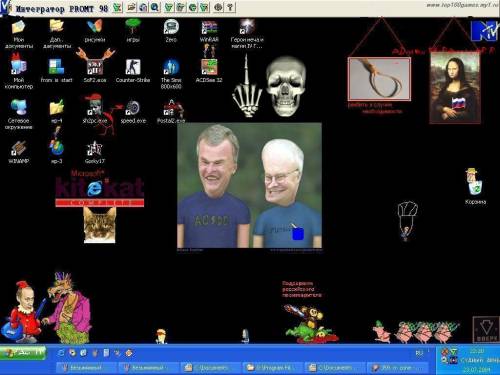Launch the WINAMP shortcut
The height and width of the screenshot is (375, 500).
[19, 152]
